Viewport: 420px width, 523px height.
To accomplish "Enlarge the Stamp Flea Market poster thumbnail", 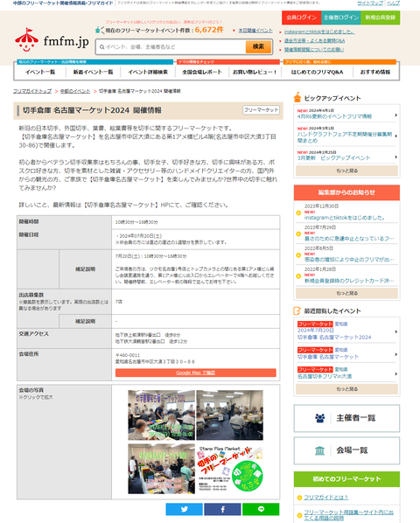I will pyautogui.click(x=229, y=469).
